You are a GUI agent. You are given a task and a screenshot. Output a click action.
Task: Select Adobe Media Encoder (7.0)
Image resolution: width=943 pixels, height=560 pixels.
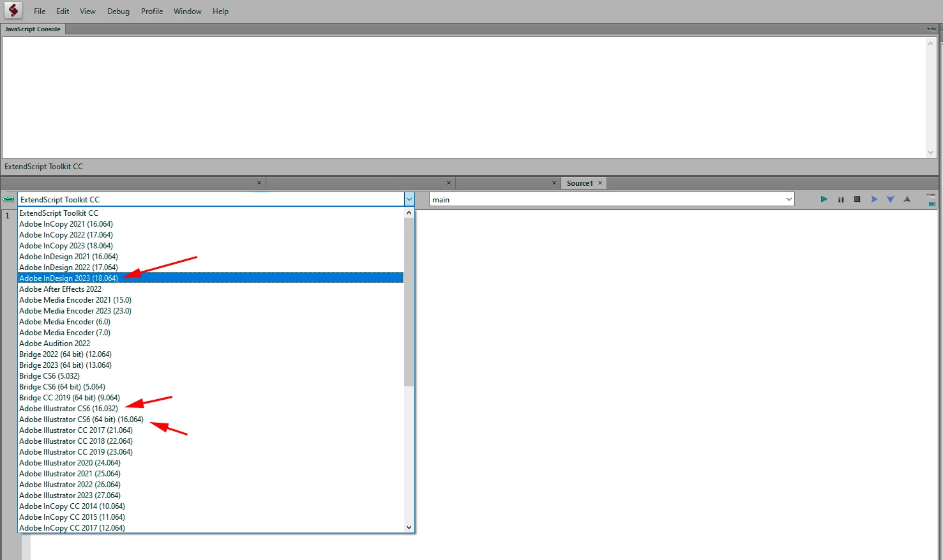211,333
